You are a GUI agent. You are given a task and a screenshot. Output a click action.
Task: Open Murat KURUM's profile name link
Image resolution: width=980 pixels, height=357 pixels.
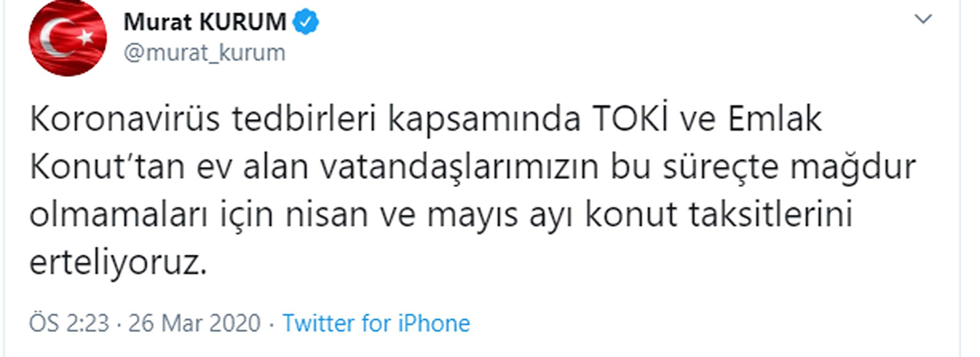(x=205, y=22)
